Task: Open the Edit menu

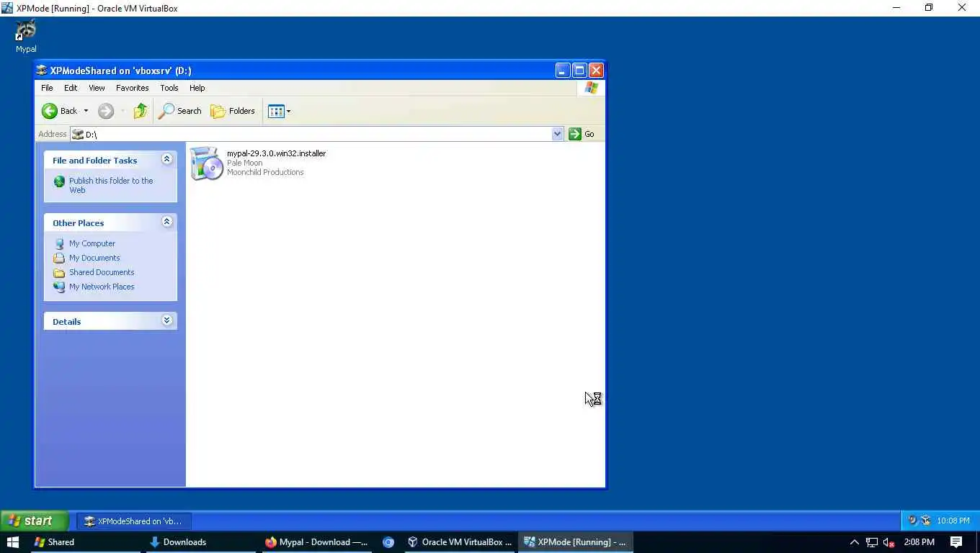Action: click(x=71, y=88)
